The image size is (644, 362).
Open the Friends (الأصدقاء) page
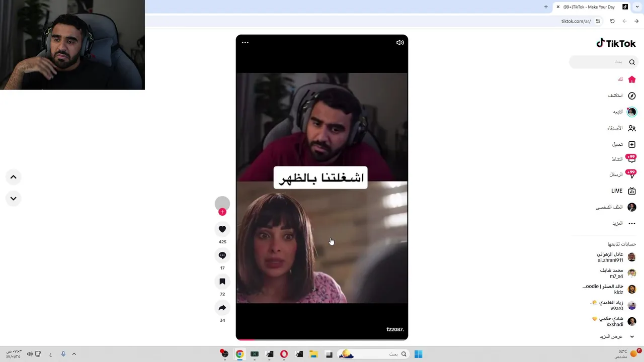pos(622,128)
